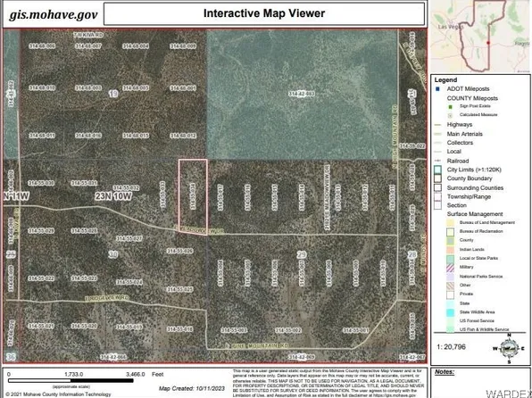Image resolution: width=532 pixels, height=398 pixels.
Task: Select the pink outlined highlighted parcel
Action: pyautogui.click(x=193, y=195)
